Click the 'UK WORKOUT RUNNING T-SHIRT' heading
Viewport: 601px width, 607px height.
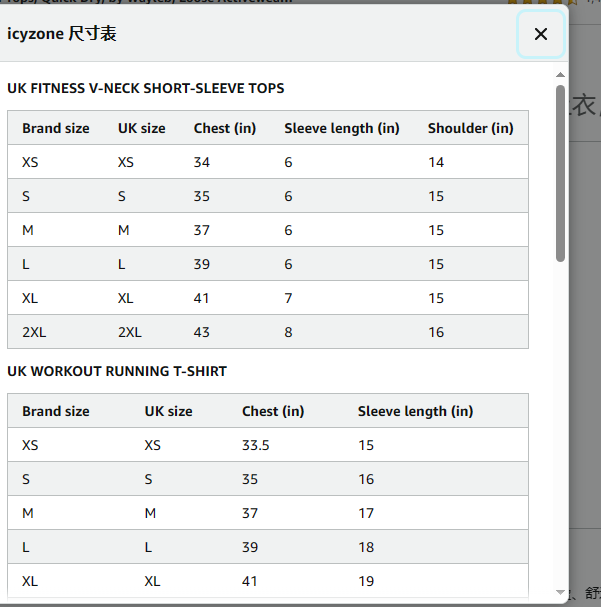[x=117, y=371]
